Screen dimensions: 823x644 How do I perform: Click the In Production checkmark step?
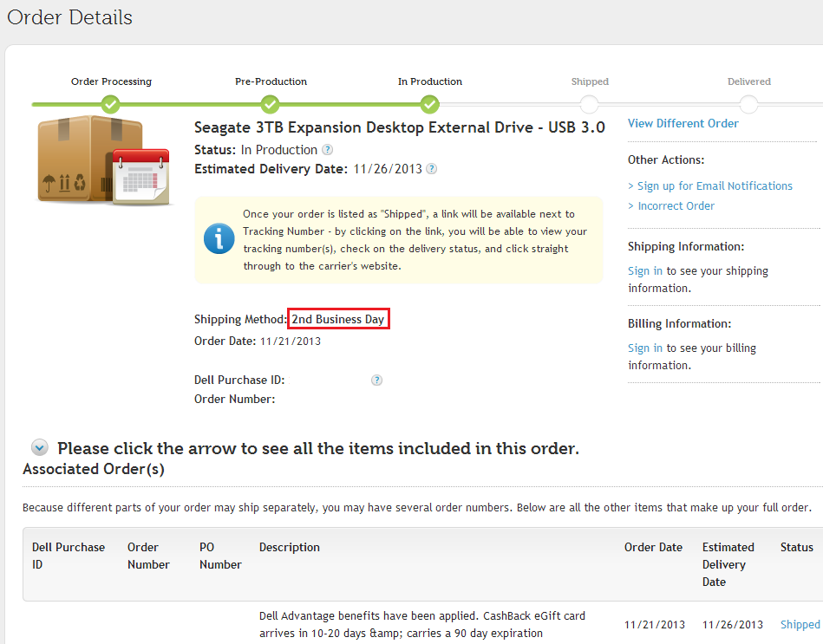pos(430,105)
